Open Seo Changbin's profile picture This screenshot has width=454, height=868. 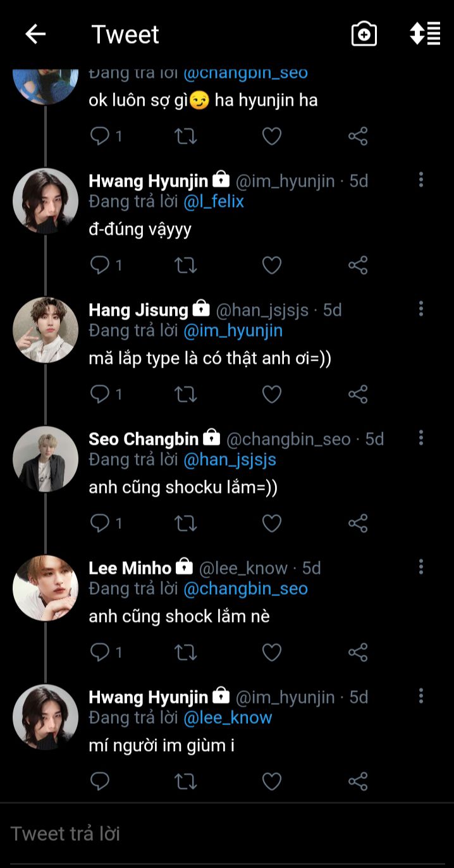pyautogui.click(x=46, y=459)
